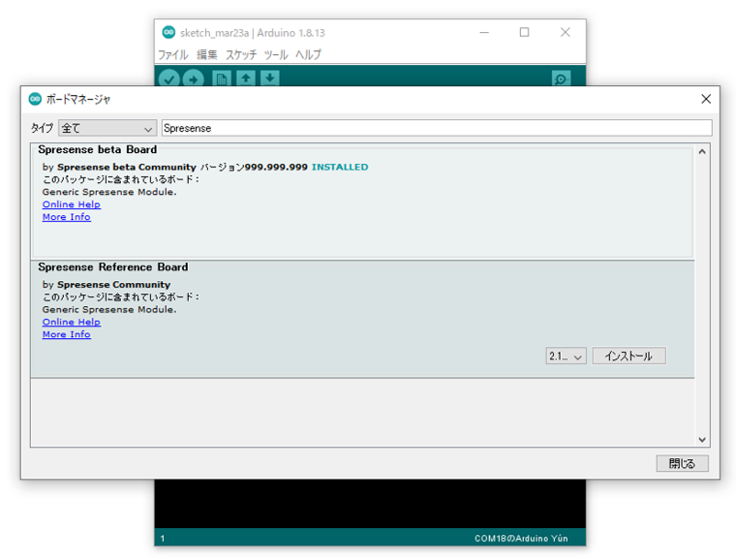Minimize the Arduino sketch window

[484, 32]
